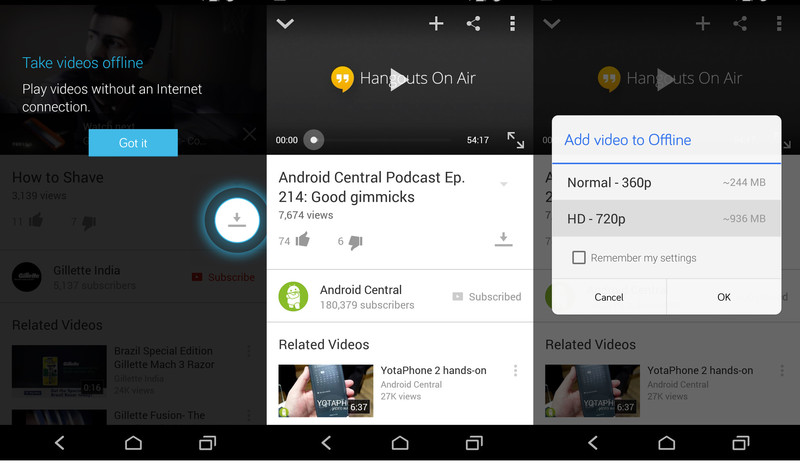Enter fullscreen in middle screen player
Screen dimensions: 800x474
click(x=515, y=140)
